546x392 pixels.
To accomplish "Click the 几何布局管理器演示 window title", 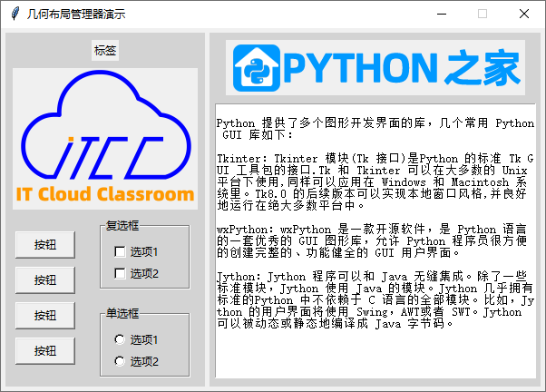I will 76,15.
